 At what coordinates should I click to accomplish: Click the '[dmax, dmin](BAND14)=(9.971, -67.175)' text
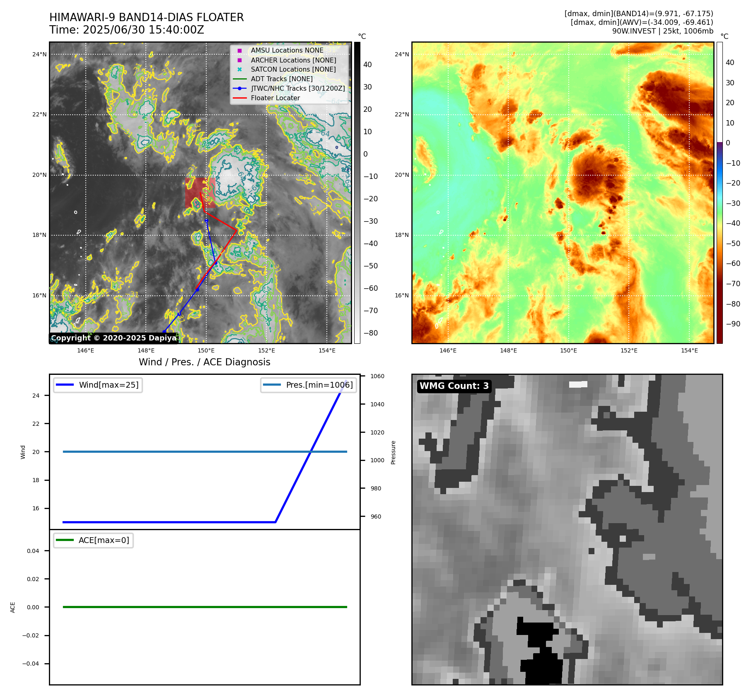point(639,14)
